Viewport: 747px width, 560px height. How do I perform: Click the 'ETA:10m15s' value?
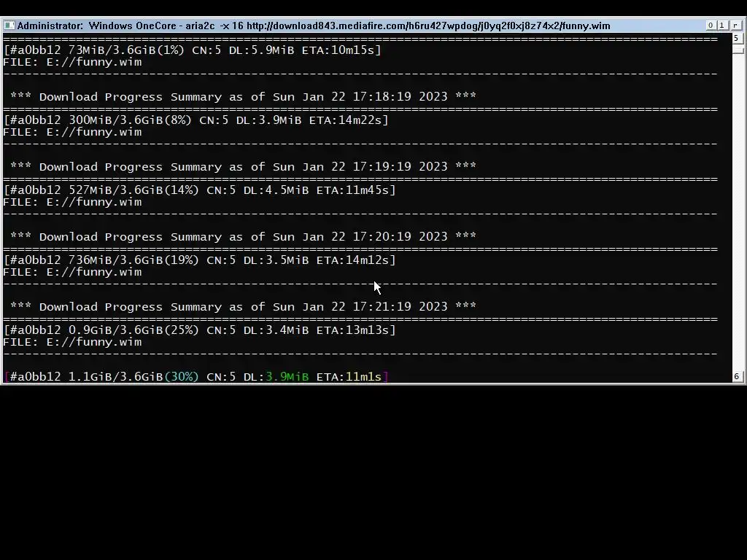[338, 50]
